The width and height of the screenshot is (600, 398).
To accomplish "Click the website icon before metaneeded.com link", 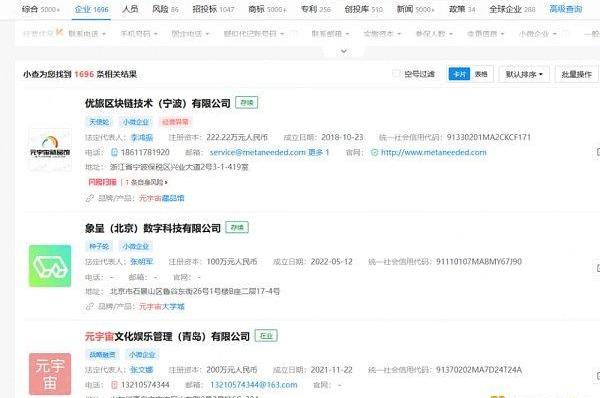I will pos(375,152).
